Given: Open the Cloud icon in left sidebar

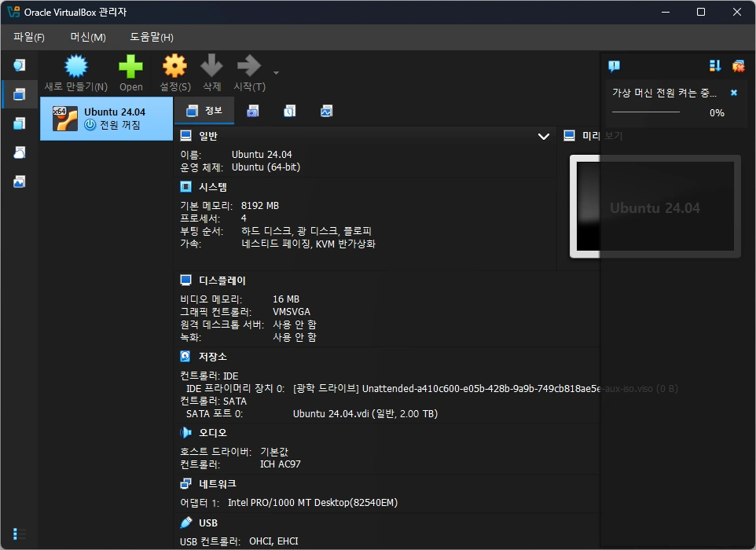Looking at the screenshot, I should pos(20,152).
